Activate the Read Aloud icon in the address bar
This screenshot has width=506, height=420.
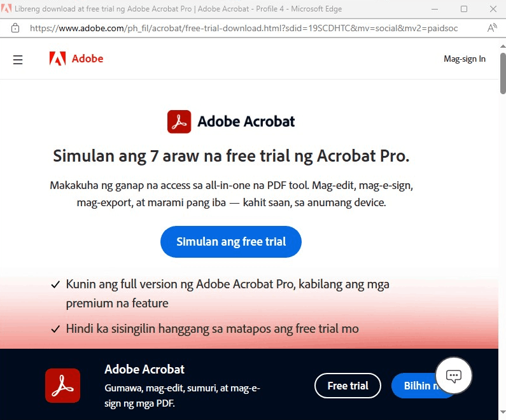tap(492, 28)
